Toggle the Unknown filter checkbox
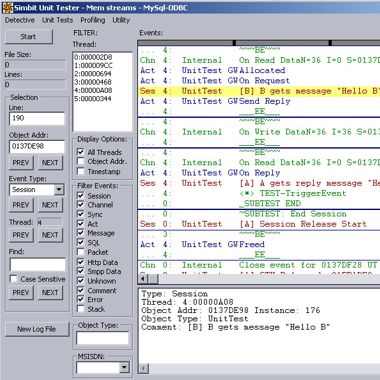Image resolution: width=380 pixels, height=380 pixels. click(81, 281)
